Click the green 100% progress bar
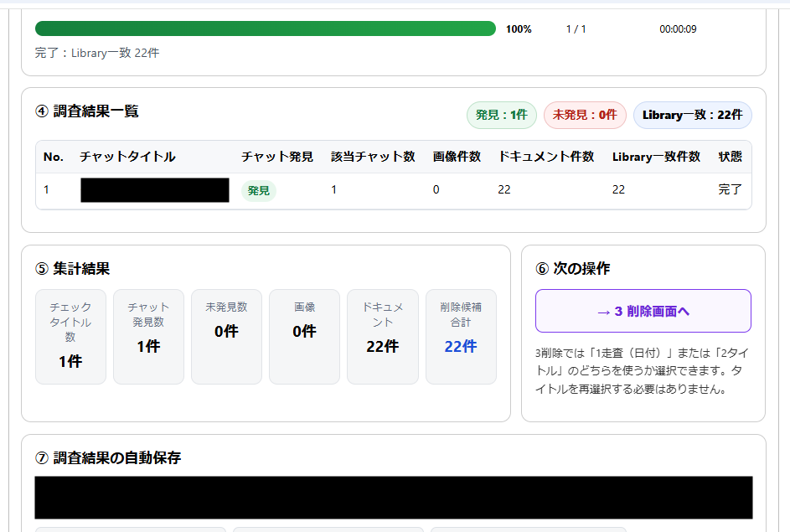 click(266, 28)
